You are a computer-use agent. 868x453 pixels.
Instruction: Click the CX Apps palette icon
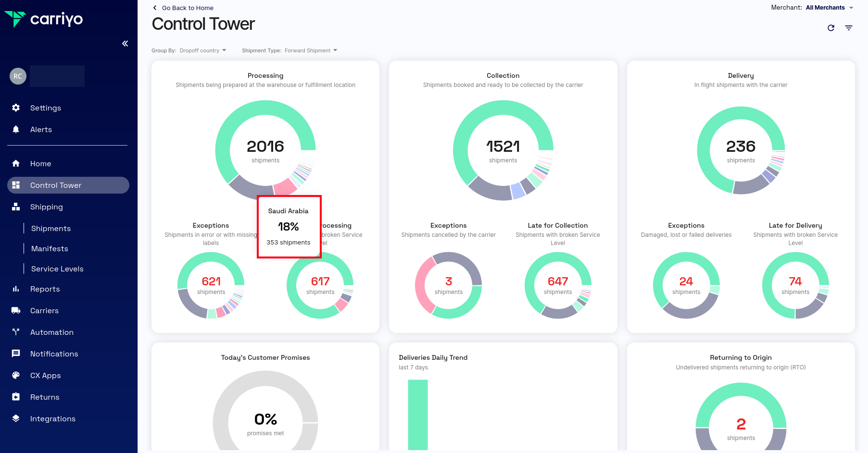click(16, 375)
